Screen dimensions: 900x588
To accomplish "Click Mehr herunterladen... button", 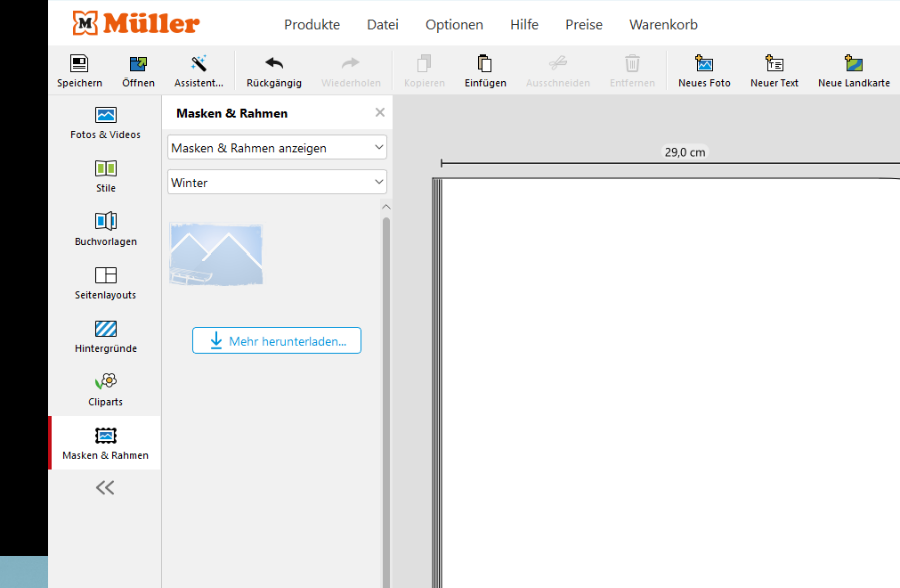I will (x=277, y=341).
